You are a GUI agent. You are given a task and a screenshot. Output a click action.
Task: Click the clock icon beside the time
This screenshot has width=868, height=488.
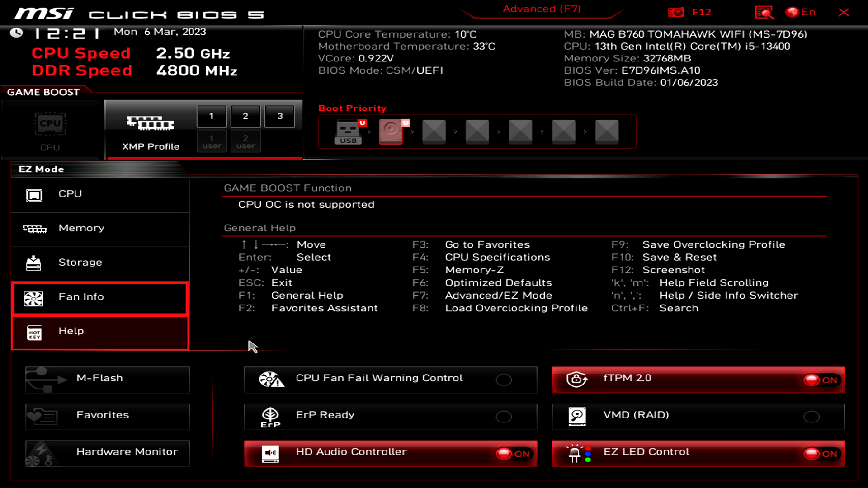17,33
